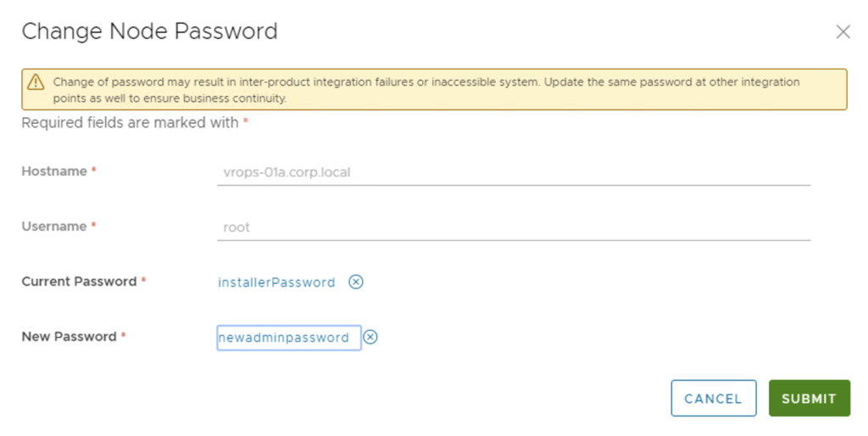Click the Current Password label
This screenshot has height=436, width=868.
(79, 282)
